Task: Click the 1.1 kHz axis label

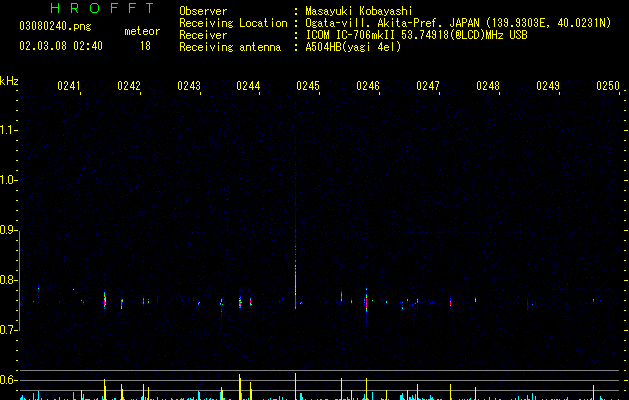Action: [8, 130]
